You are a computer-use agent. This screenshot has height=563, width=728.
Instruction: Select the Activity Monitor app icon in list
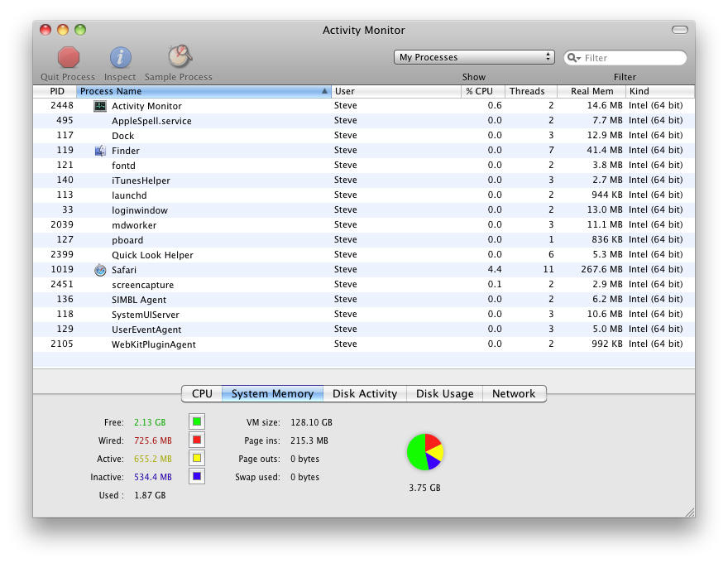100,106
